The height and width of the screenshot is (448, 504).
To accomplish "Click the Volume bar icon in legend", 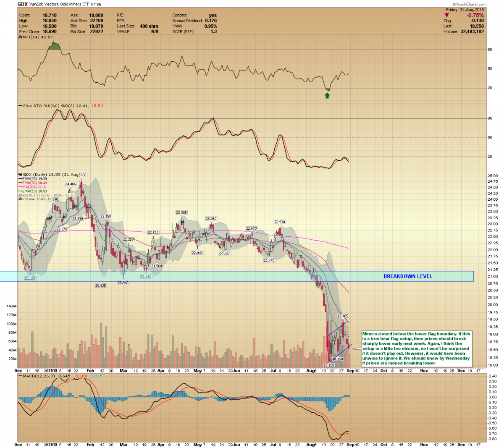I will coord(19,199).
